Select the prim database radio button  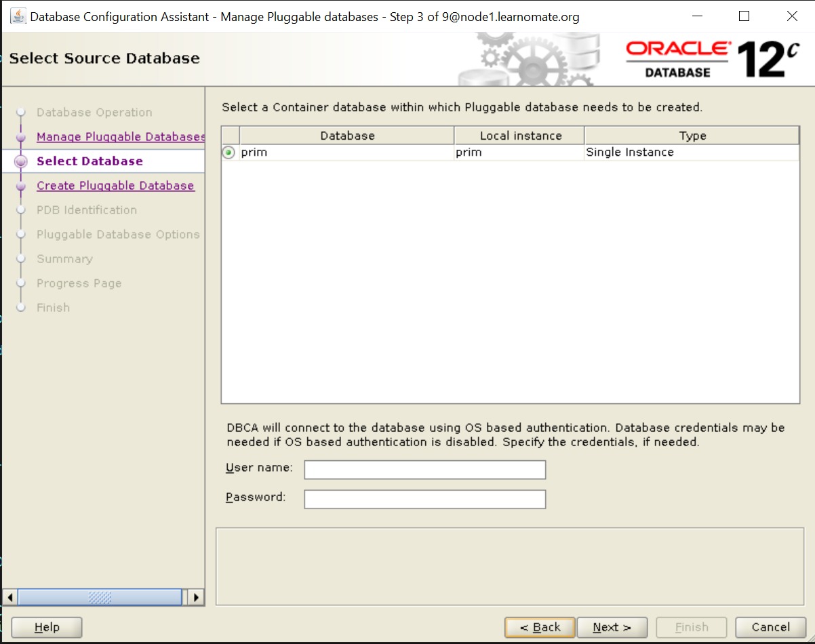click(x=229, y=153)
